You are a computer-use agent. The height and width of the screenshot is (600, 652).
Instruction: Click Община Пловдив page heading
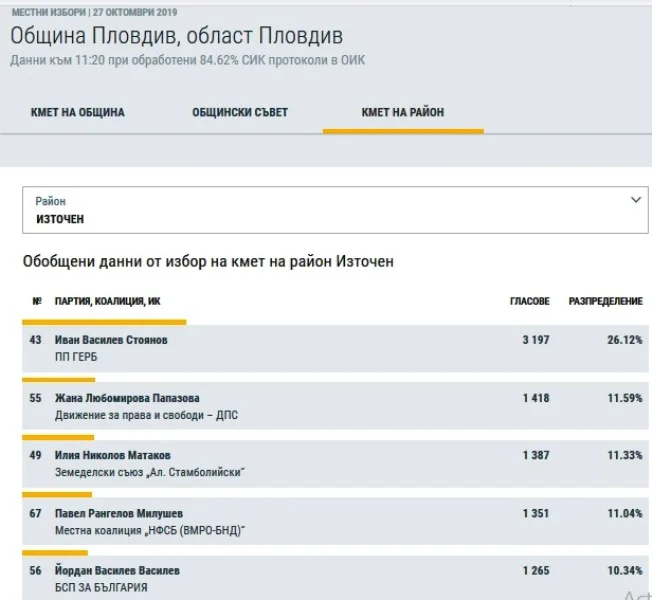[176, 35]
